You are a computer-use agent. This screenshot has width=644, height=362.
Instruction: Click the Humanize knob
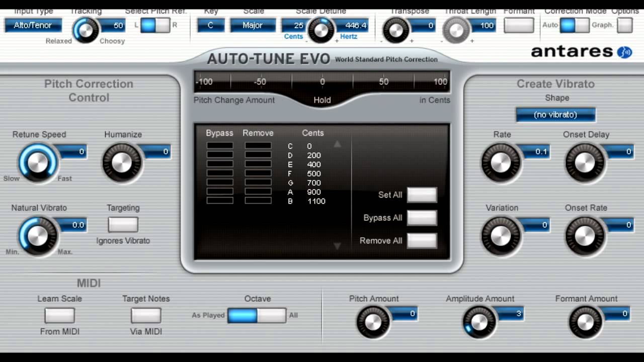tap(122, 163)
